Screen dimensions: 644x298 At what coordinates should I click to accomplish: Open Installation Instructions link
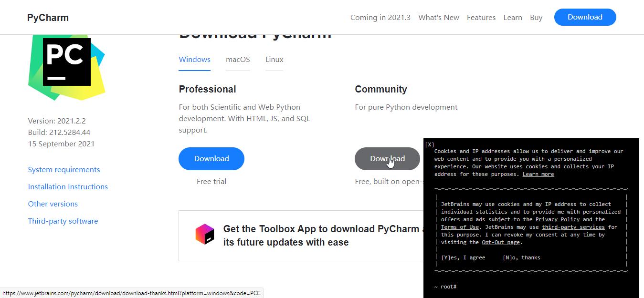click(x=68, y=187)
